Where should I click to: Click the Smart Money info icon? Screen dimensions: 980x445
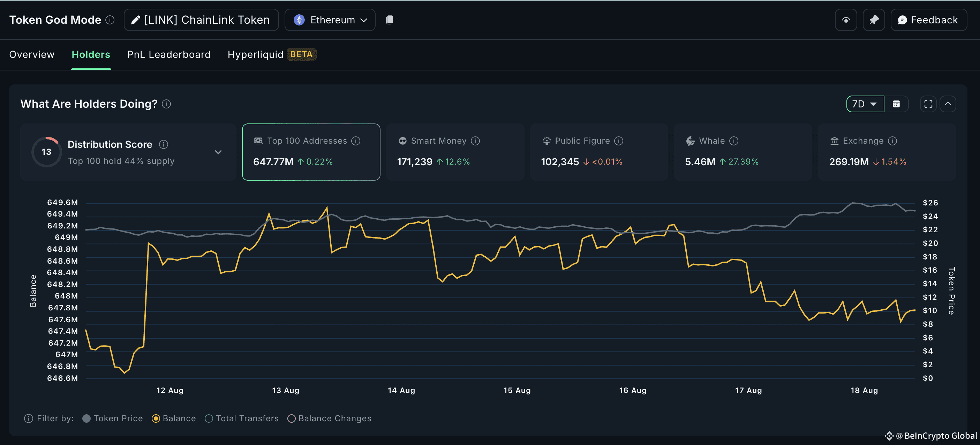tap(475, 141)
